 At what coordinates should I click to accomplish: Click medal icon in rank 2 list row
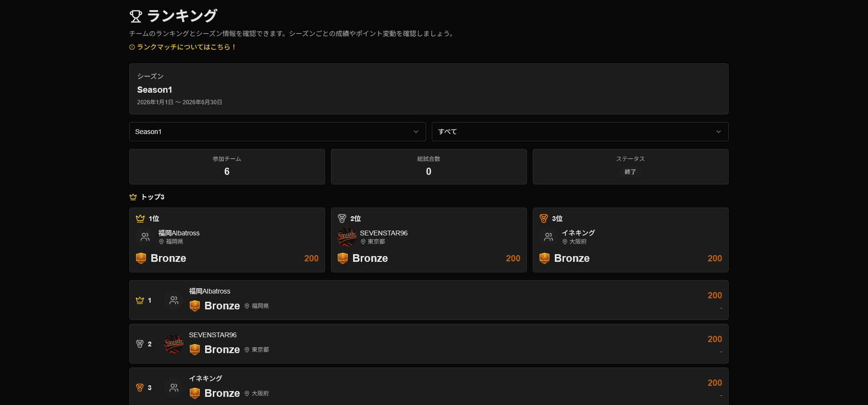click(140, 344)
